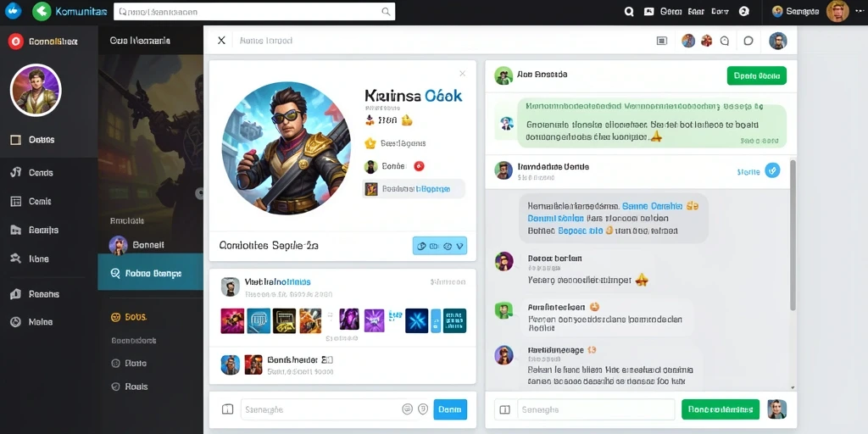868x434 pixels.
Task: Click the red round avatar in main panel header
Action: click(x=706, y=41)
